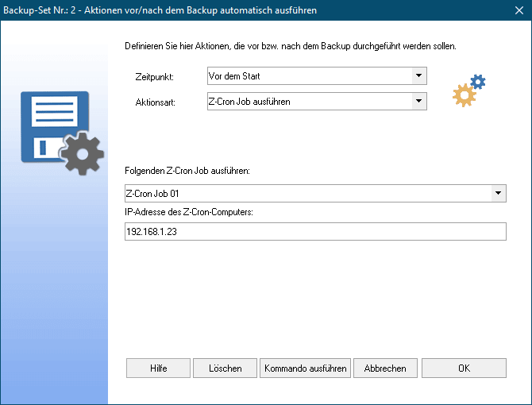Viewport: 532px width, 405px height.
Task: Click the 'Folgenden Z-Cron Job ausführen:' label
Action: click(x=187, y=171)
